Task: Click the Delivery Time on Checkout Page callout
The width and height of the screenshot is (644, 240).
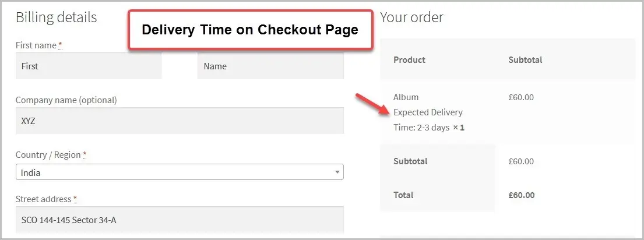Action: click(x=250, y=30)
